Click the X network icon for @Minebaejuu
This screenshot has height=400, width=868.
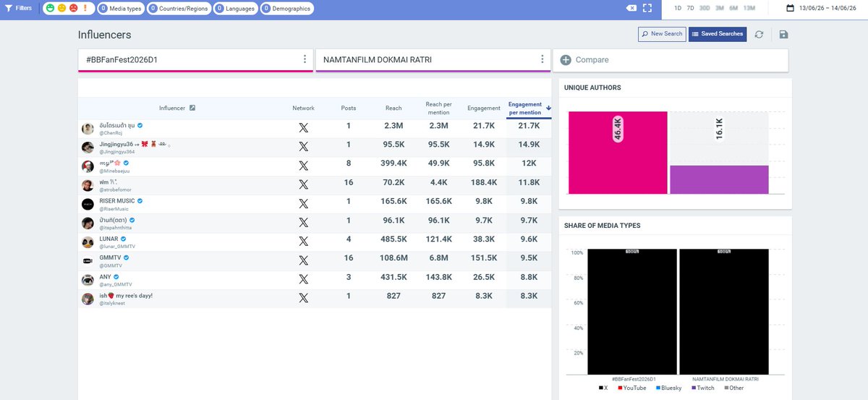point(303,166)
